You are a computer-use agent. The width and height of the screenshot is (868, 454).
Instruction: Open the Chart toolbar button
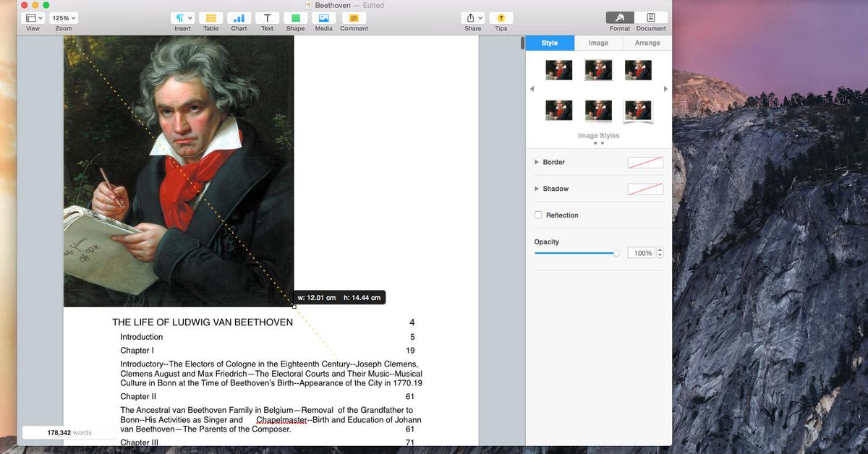(239, 18)
